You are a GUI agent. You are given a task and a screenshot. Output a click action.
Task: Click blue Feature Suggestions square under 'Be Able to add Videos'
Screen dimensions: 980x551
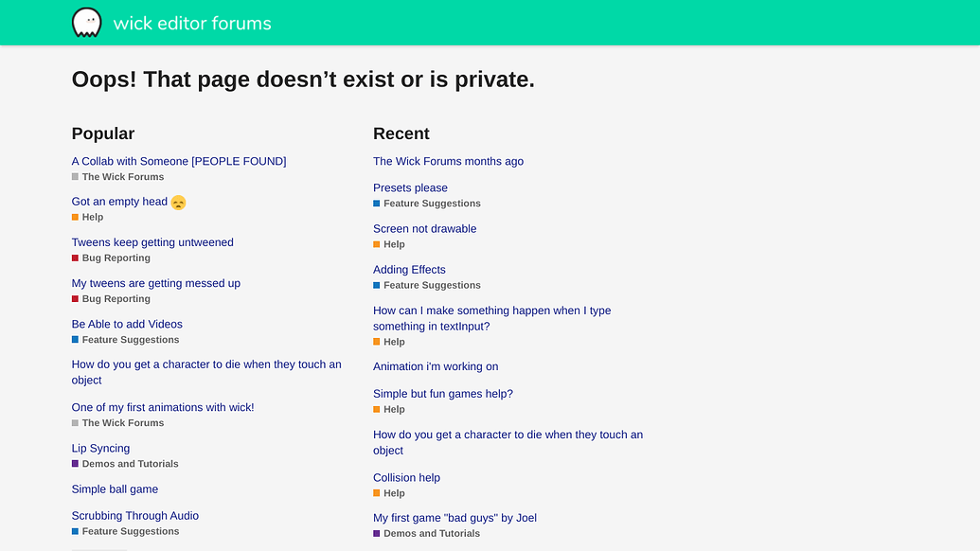[75, 340]
